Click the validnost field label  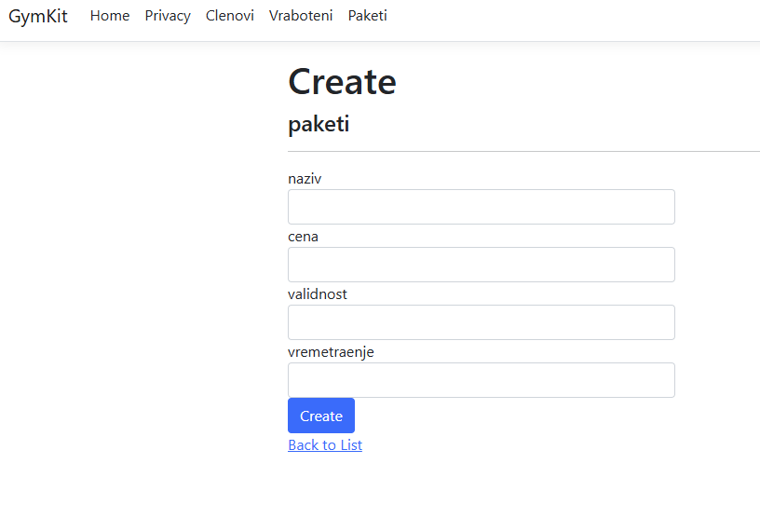[x=318, y=293]
